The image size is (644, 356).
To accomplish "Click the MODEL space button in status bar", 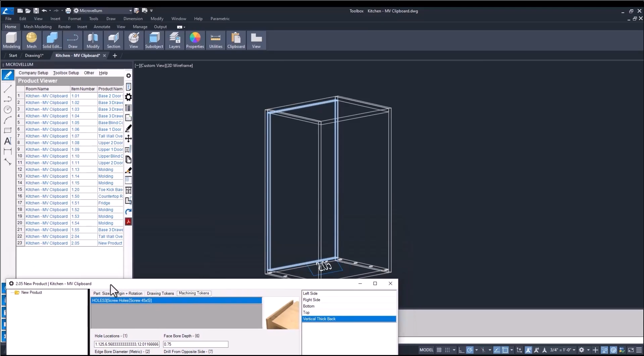I will click(x=426, y=350).
